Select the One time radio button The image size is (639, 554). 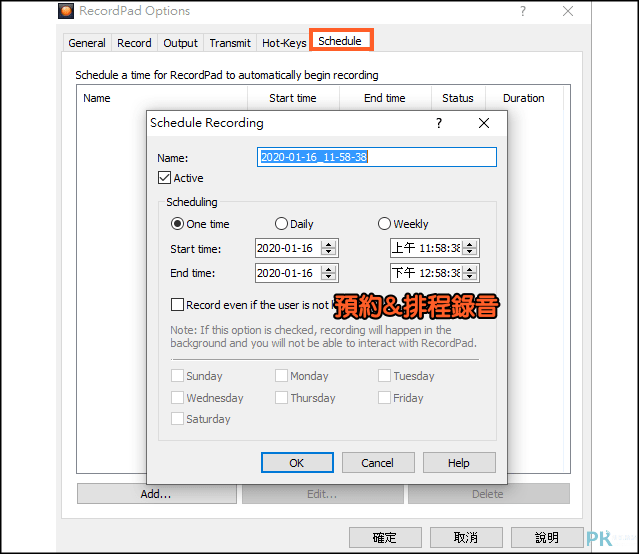tap(177, 224)
